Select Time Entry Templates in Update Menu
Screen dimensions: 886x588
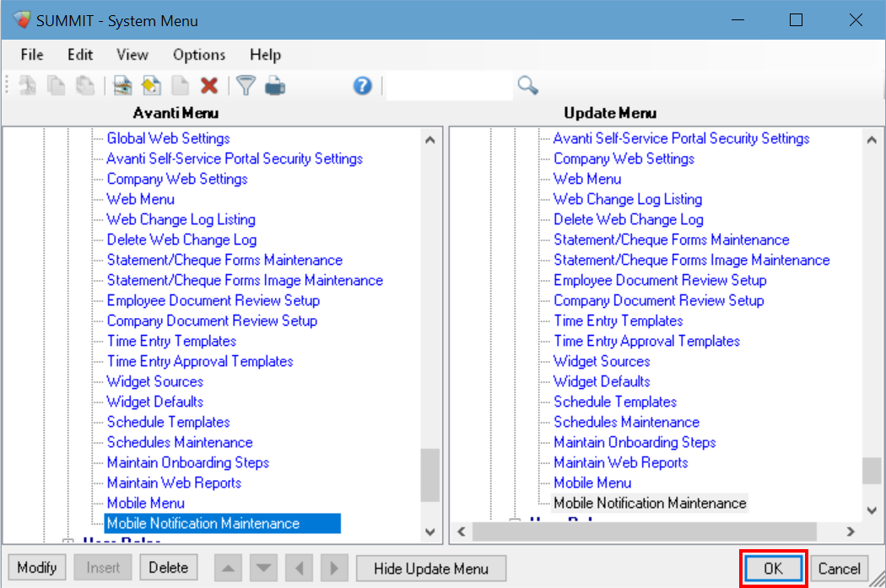click(x=619, y=321)
